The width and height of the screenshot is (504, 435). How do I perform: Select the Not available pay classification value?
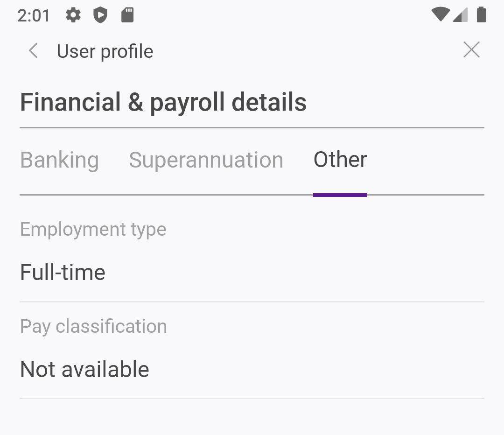(84, 369)
